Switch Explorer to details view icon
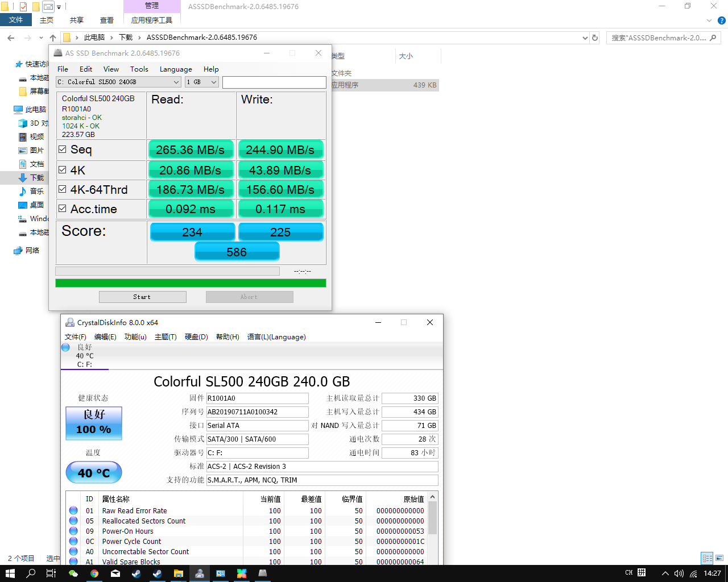Screen dimensions: 728x582 pyautogui.click(x=707, y=558)
